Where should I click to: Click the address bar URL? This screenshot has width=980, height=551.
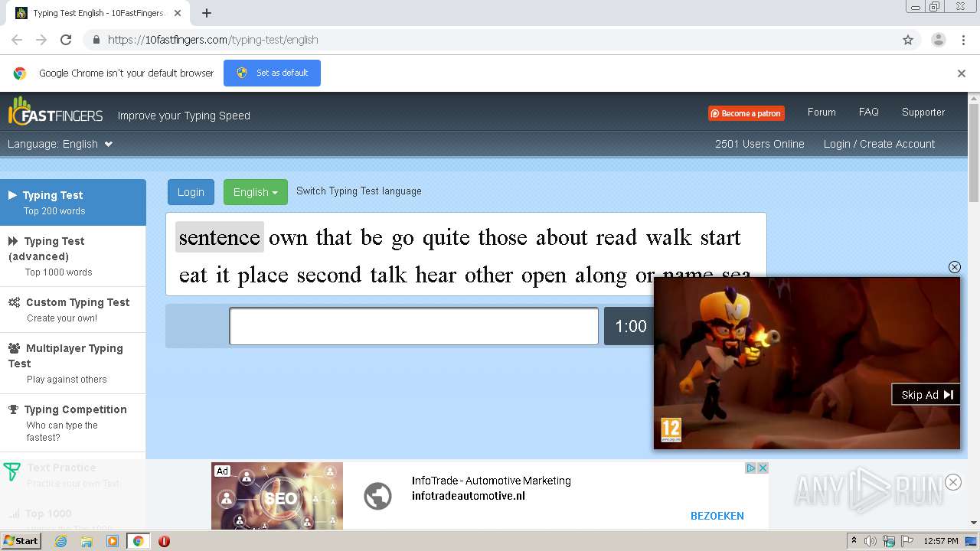[x=213, y=40]
